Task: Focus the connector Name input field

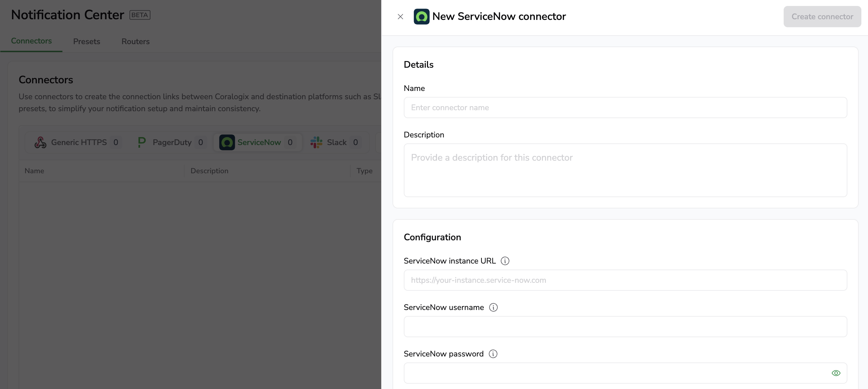Action: pyautogui.click(x=625, y=108)
